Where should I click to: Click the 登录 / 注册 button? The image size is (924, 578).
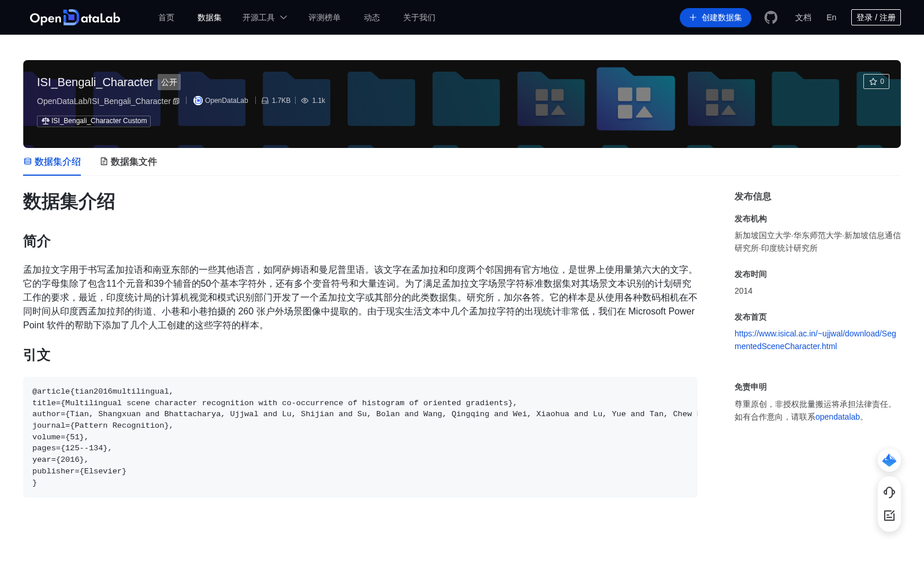(876, 17)
